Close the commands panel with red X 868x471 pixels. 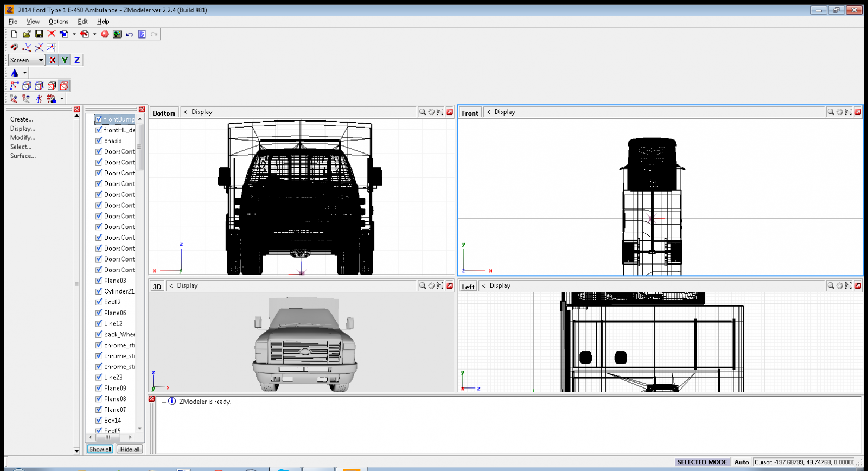[x=77, y=110]
